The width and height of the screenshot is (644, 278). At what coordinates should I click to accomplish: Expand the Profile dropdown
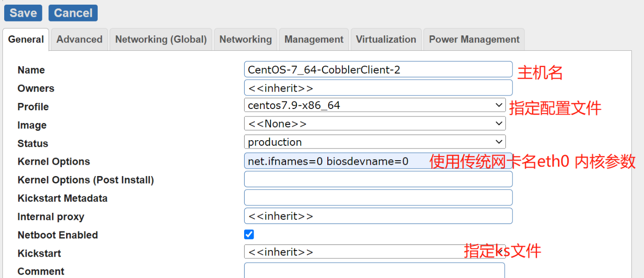coord(374,105)
